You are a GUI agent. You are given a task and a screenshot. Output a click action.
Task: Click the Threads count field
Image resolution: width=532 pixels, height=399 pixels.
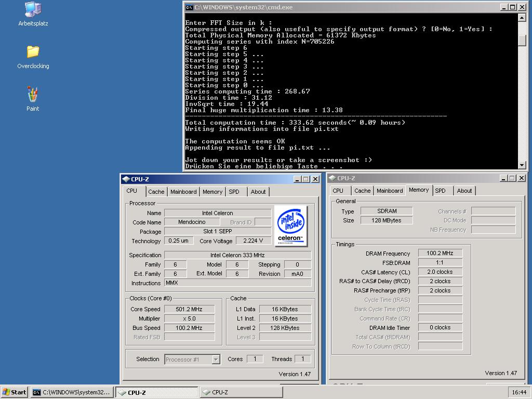[303, 359]
